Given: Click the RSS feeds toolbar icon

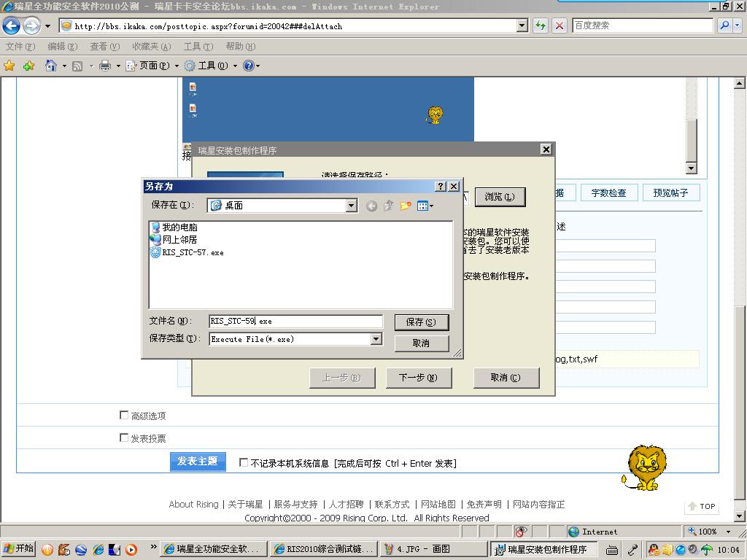Looking at the screenshot, I should [x=77, y=66].
